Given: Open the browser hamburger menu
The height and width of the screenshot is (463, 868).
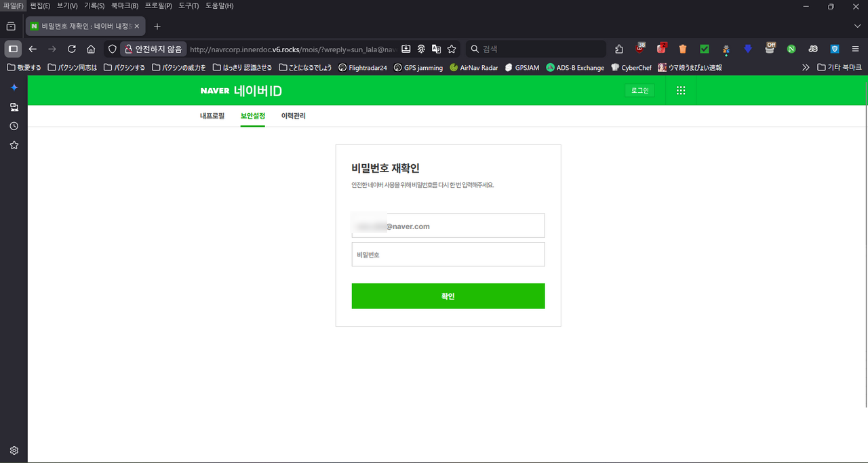Looking at the screenshot, I should click(x=856, y=49).
